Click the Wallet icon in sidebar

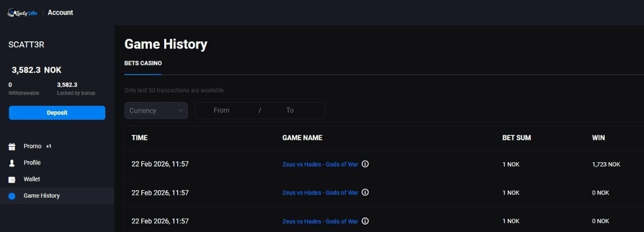[x=12, y=179]
